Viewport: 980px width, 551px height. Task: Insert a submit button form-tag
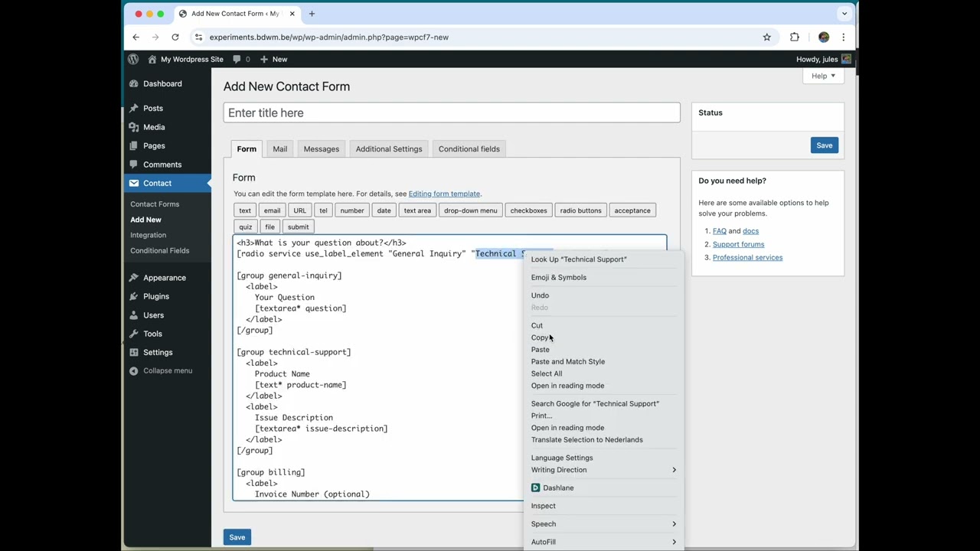(299, 227)
